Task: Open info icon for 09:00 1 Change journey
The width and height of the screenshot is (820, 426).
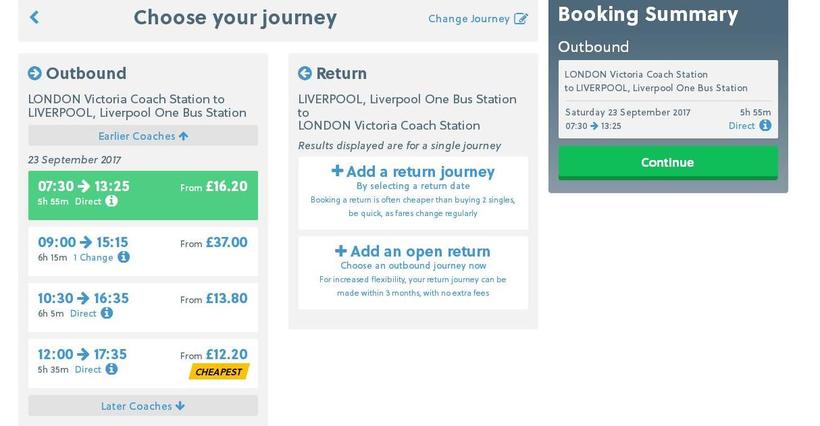Action: 124,257
